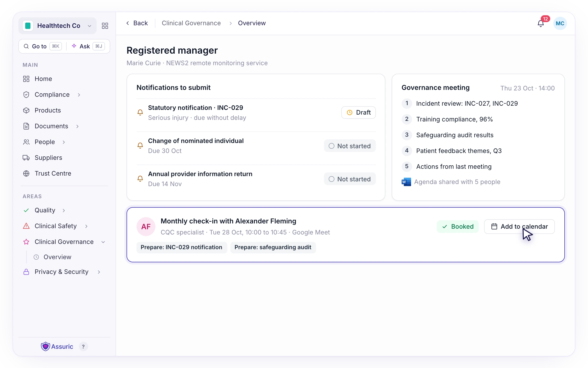Screen dimensions: 588x368
Task: Click the Products box icon
Action: click(x=26, y=110)
